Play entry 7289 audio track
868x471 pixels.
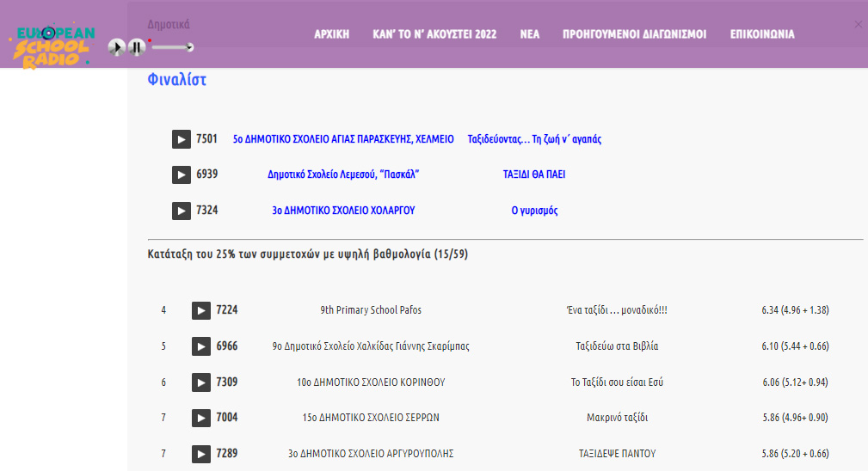pyautogui.click(x=200, y=454)
